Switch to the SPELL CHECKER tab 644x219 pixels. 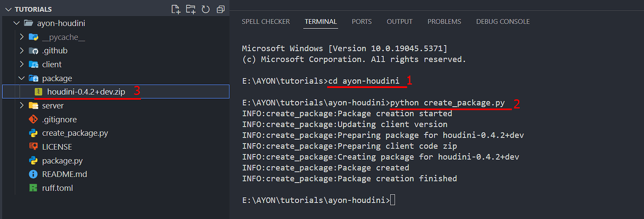(266, 21)
